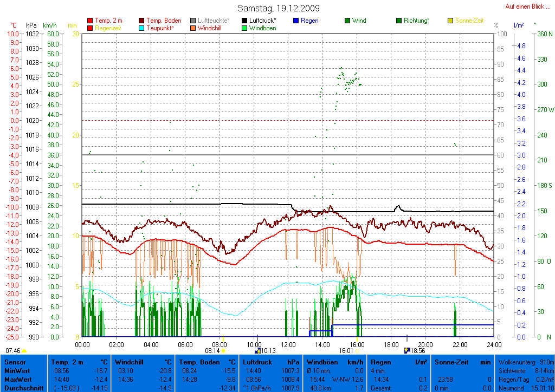Click the orange Windchill legend icon
Image resolution: width=555 pixels, height=392 pixels.
click(193, 28)
